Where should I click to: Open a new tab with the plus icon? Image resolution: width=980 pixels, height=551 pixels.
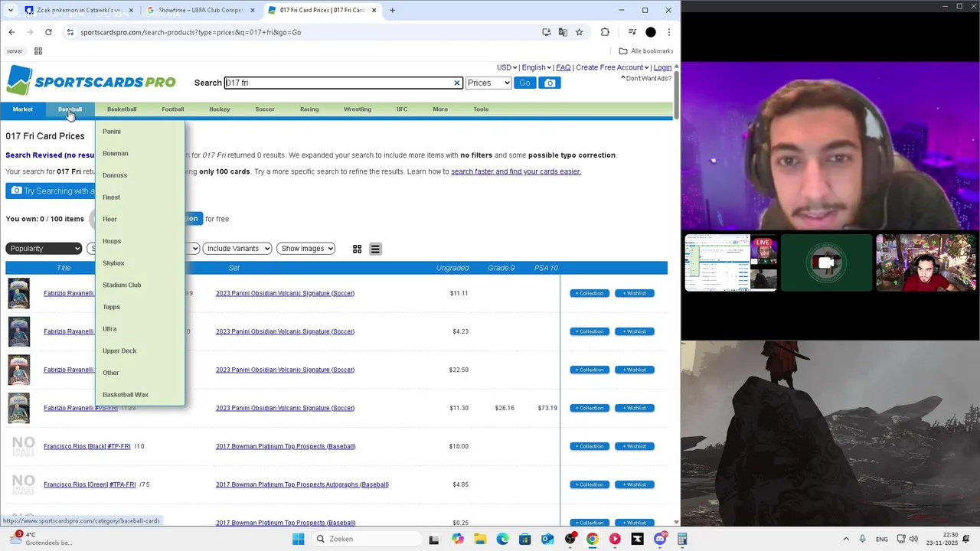coord(393,10)
